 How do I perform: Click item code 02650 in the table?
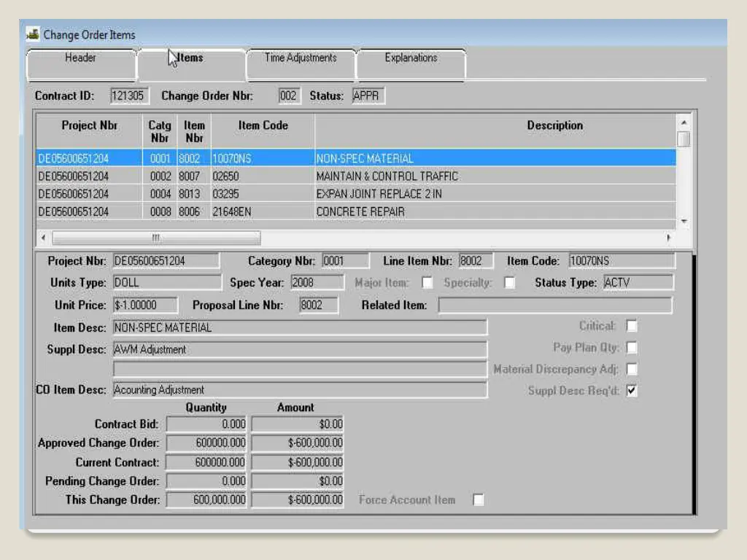click(226, 176)
